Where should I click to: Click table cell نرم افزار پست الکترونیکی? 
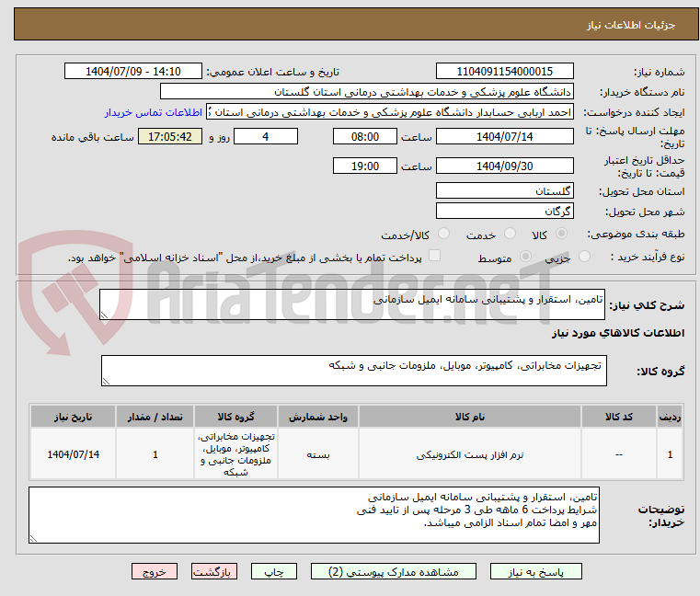click(x=470, y=454)
